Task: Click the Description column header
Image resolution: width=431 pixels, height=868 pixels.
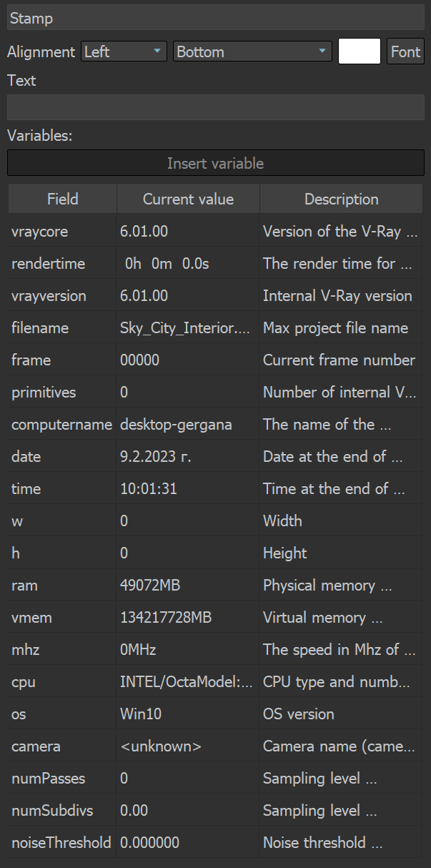Action: click(341, 199)
